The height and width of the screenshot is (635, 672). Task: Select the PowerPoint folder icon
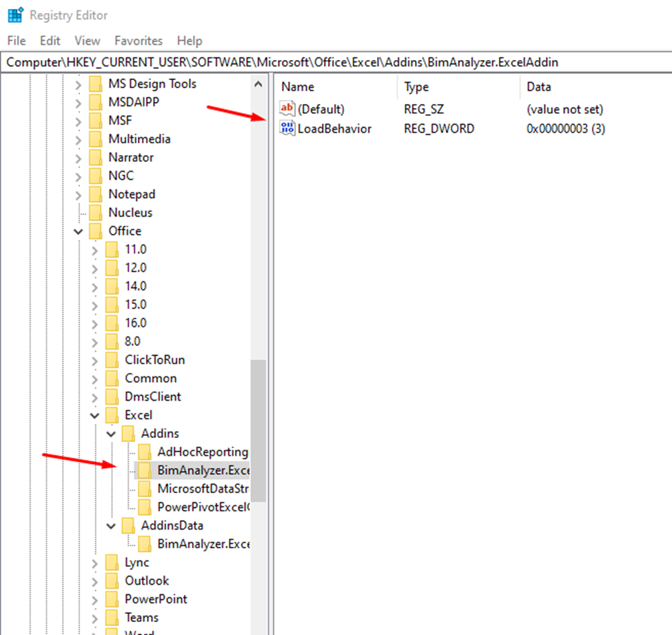[x=112, y=601]
